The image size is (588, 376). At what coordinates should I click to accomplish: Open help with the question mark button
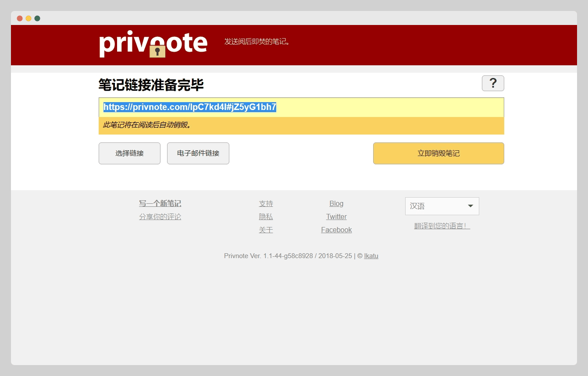(x=493, y=83)
